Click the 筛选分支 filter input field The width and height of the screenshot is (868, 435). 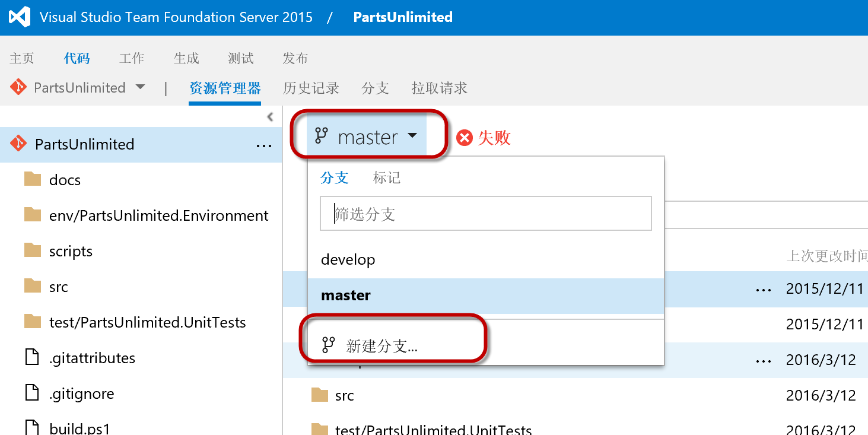(x=486, y=214)
